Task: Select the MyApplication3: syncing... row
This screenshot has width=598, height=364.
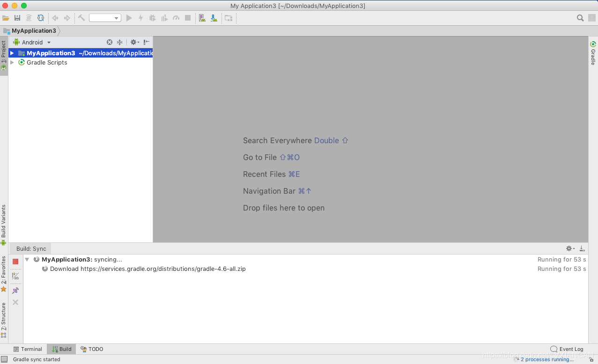Action: pyautogui.click(x=306, y=260)
